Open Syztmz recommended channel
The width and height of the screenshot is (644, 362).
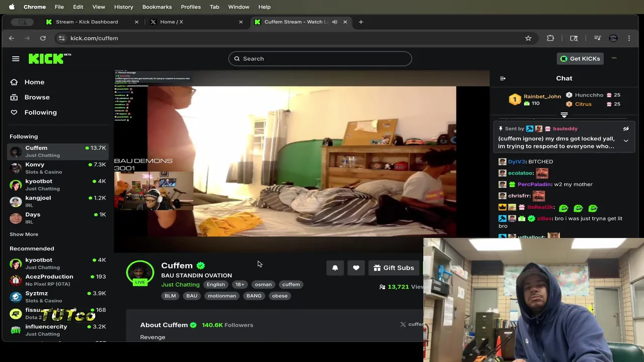pos(58,297)
